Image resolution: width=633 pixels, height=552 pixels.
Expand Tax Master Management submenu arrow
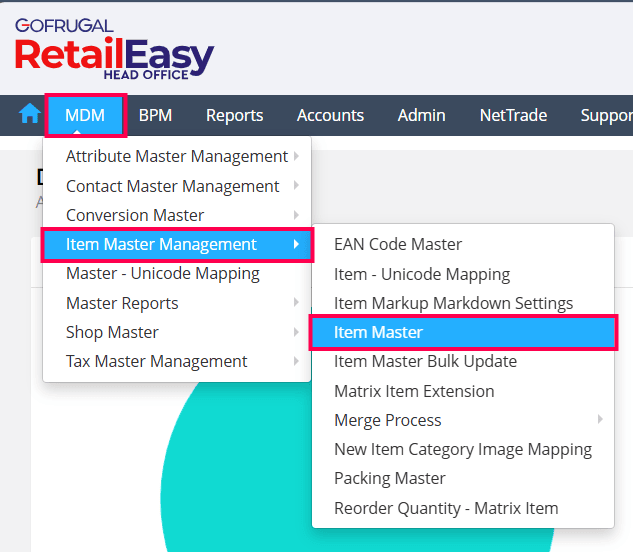pyautogui.click(x=296, y=361)
